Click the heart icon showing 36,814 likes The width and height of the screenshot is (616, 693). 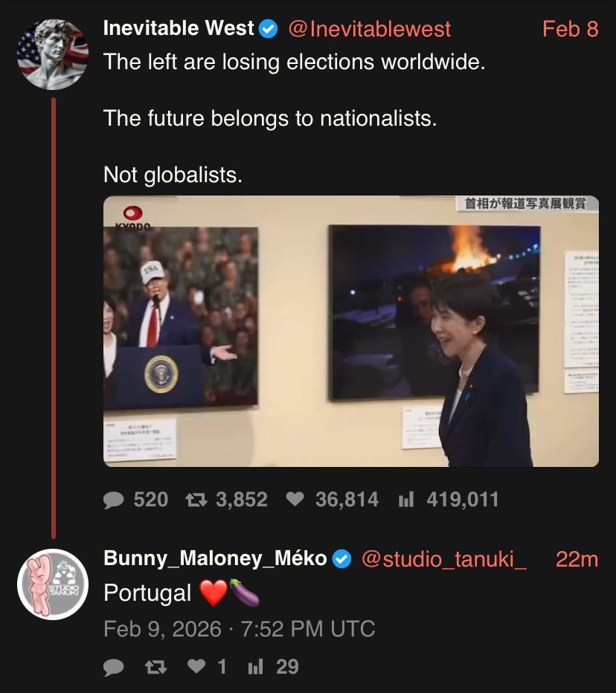pyautogui.click(x=295, y=500)
